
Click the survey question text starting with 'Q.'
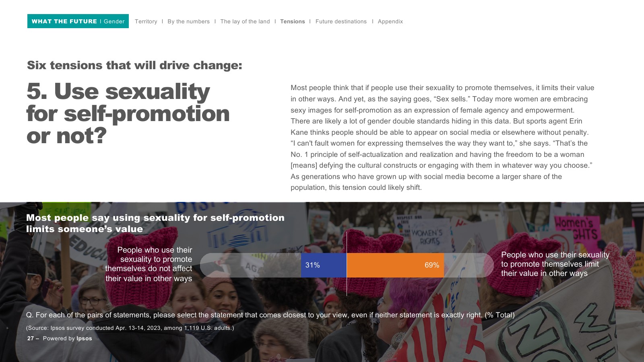(x=270, y=315)
